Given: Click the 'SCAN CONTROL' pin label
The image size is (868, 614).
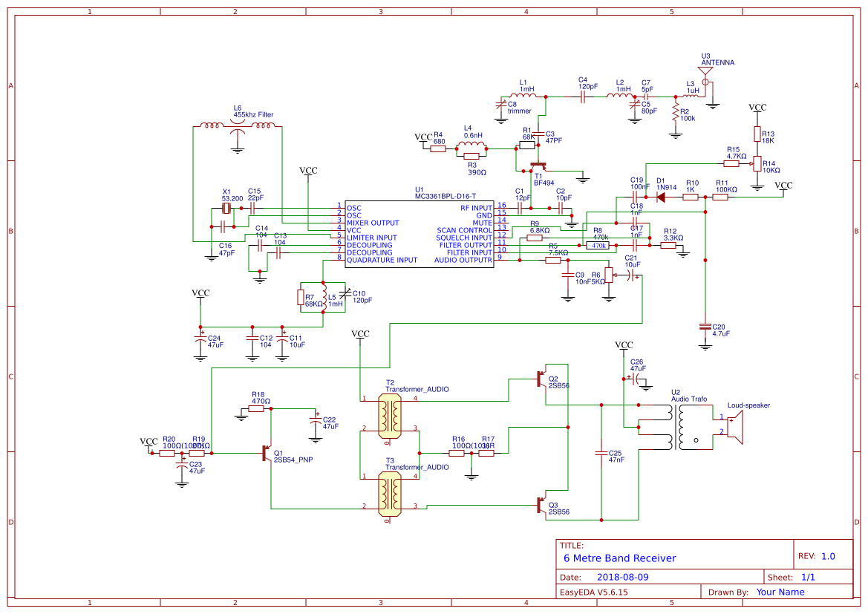Looking at the screenshot, I should pos(464,230).
